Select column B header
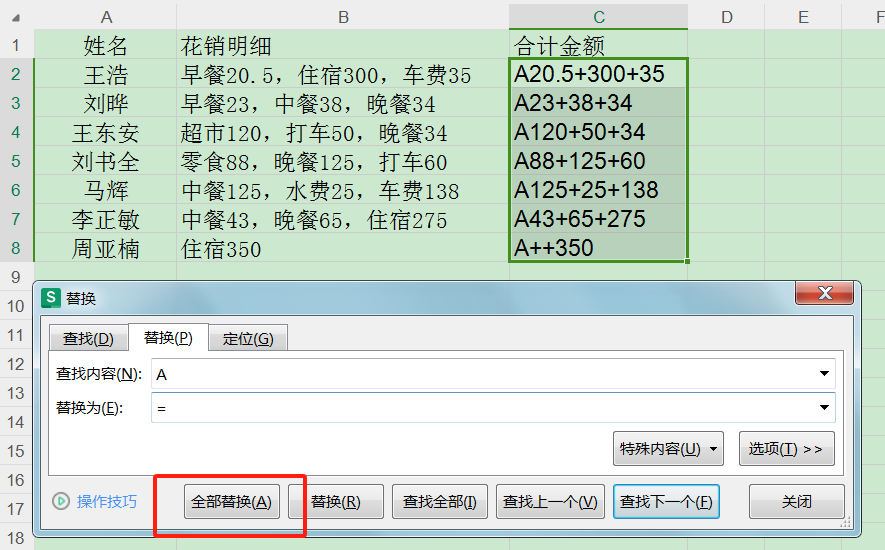 [x=343, y=17]
